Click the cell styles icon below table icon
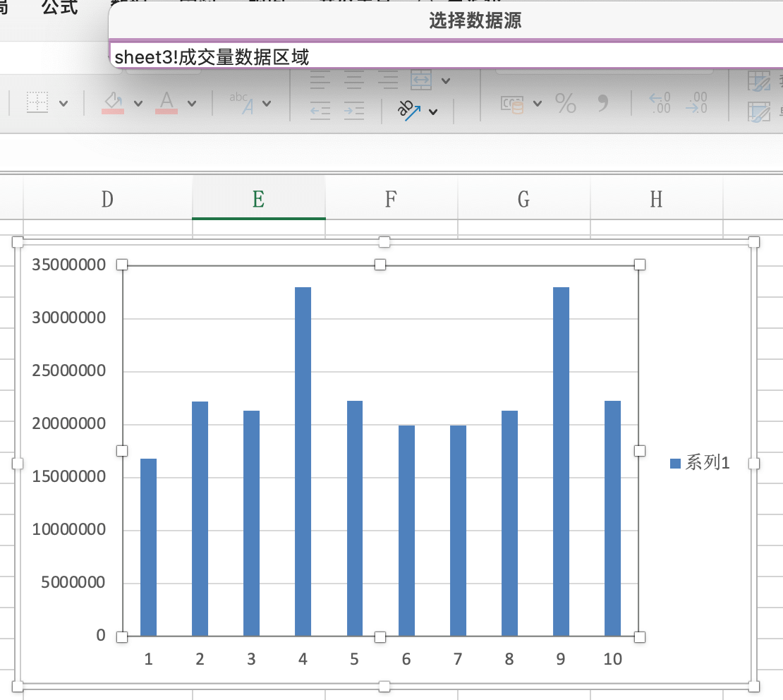The height and width of the screenshot is (700, 783). pyautogui.click(x=759, y=112)
